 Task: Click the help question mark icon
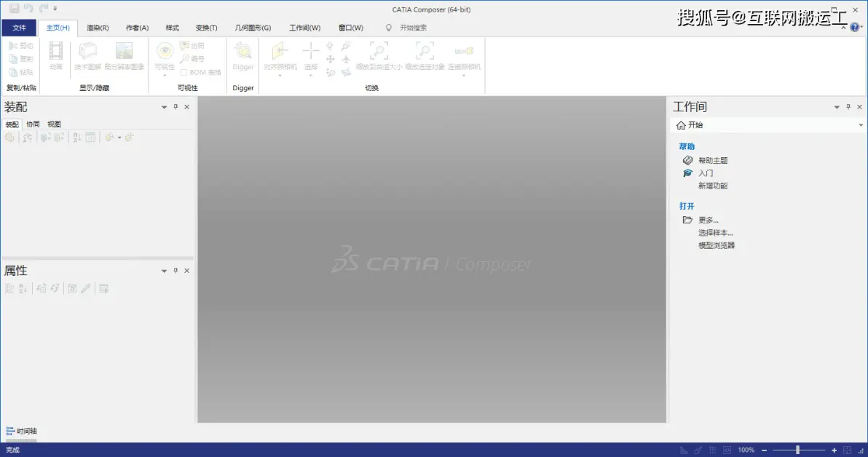(x=855, y=27)
